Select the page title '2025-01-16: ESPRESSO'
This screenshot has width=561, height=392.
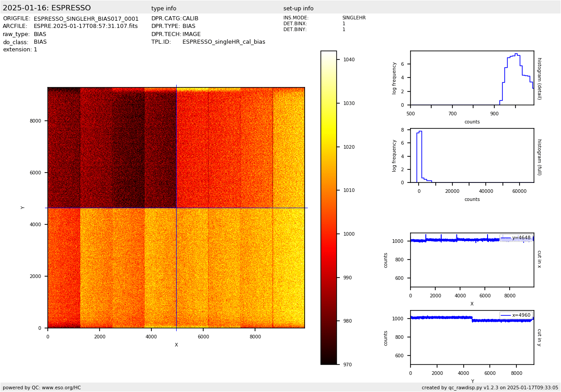point(47,8)
